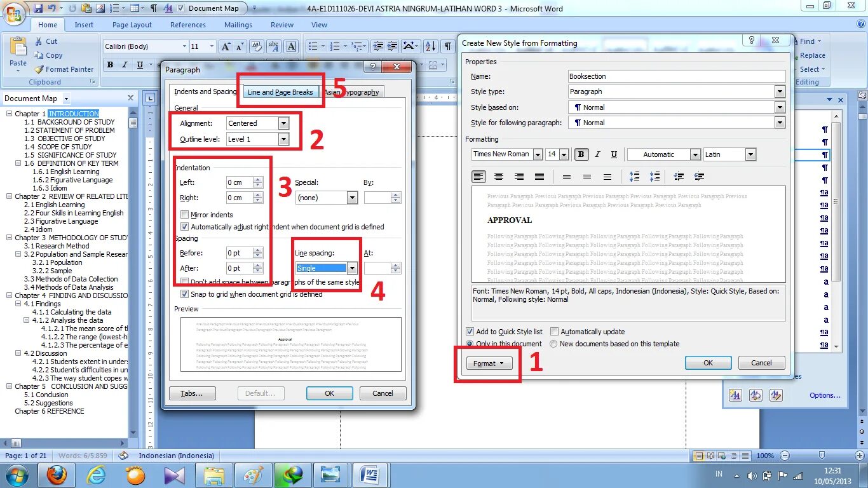Uncheck Add to Quick Style list
This screenshot has width=868, height=488.
coord(470,332)
